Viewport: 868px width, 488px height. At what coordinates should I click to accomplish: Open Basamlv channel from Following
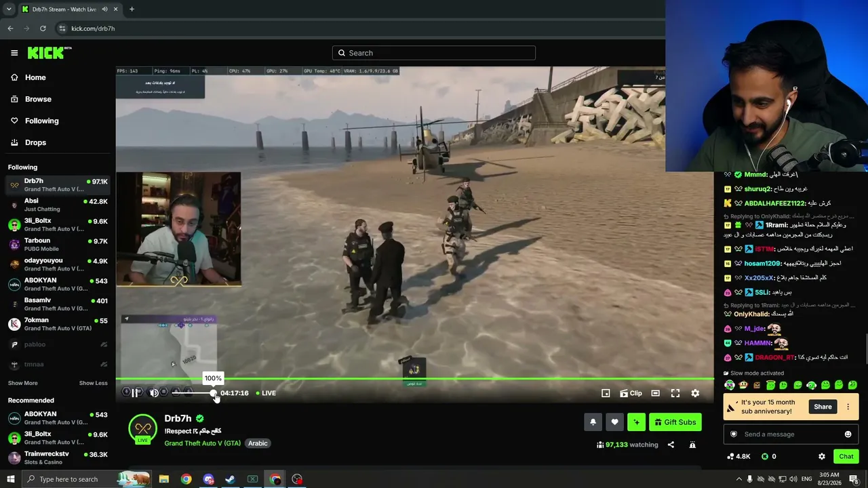tap(58, 304)
